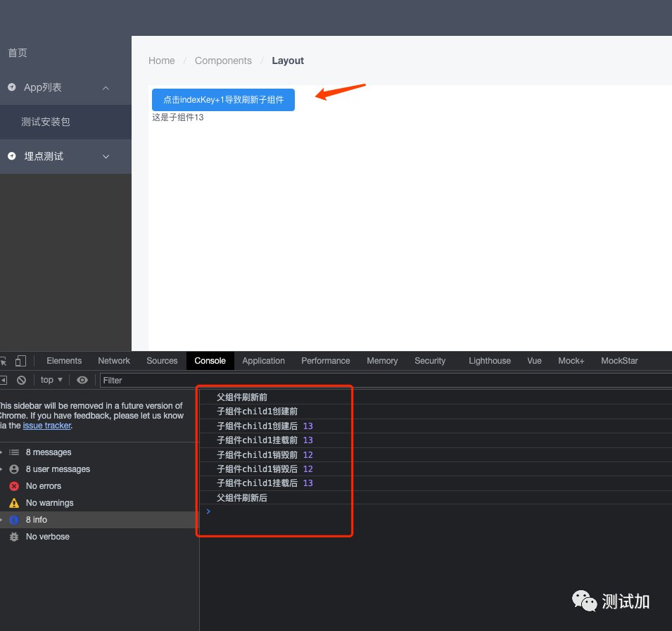Switch to the Network tab

coord(114,361)
